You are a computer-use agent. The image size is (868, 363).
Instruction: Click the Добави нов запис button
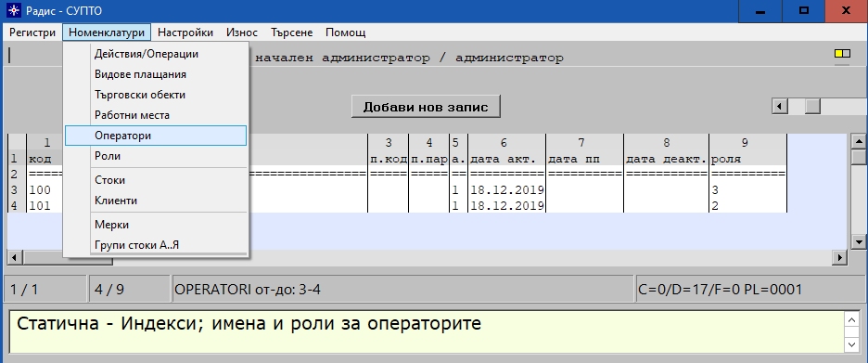click(426, 107)
